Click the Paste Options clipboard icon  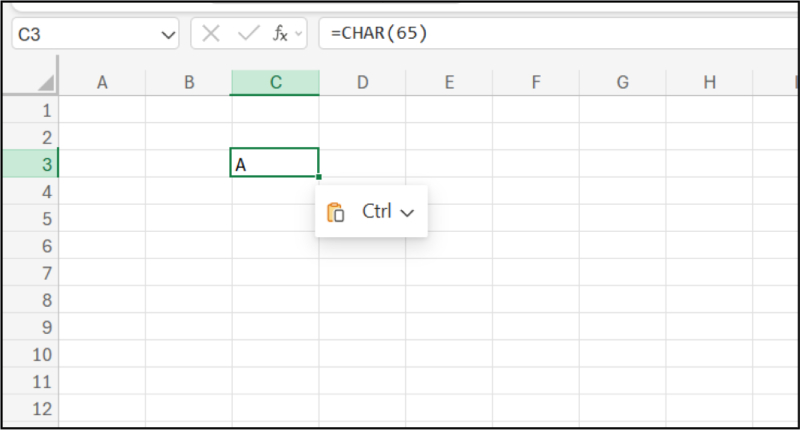pos(336,212)
